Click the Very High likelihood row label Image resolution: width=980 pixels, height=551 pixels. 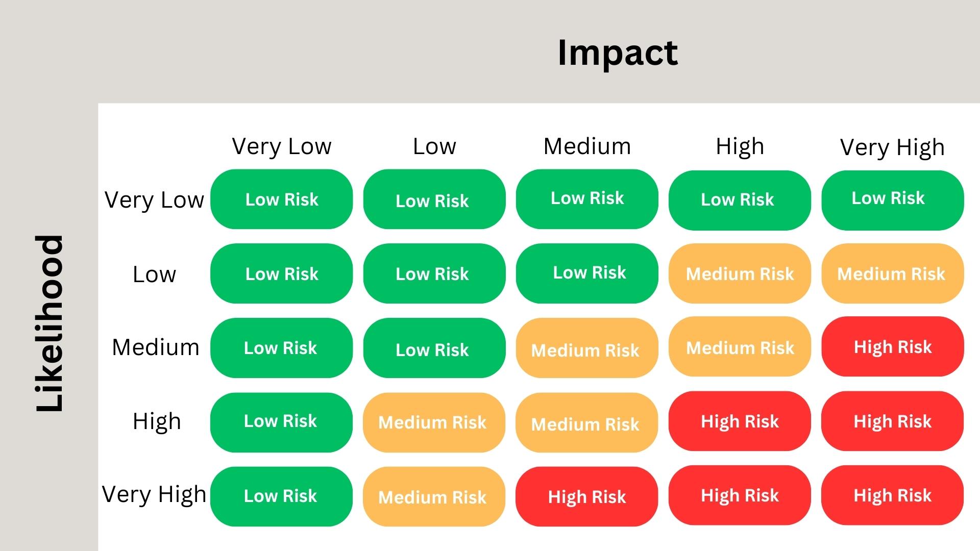(154, 494)
